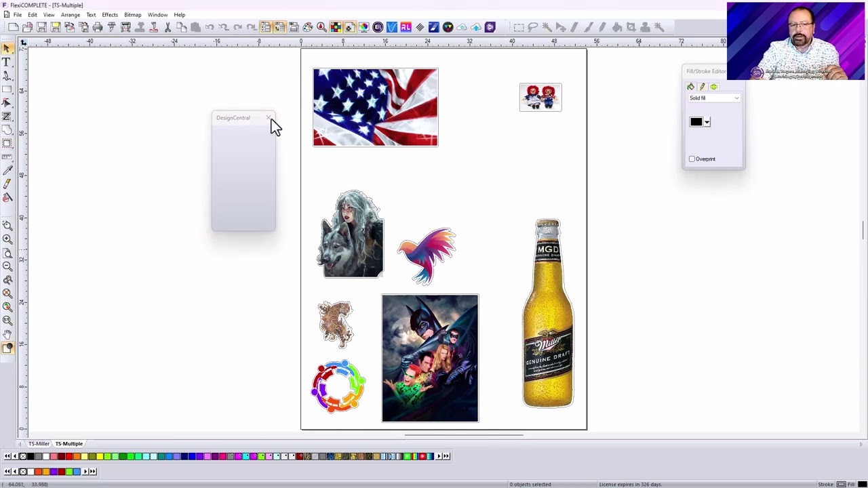Select the MGD beer bottle image
Viewport: 868px width, 488px height.
coord(548,313)
